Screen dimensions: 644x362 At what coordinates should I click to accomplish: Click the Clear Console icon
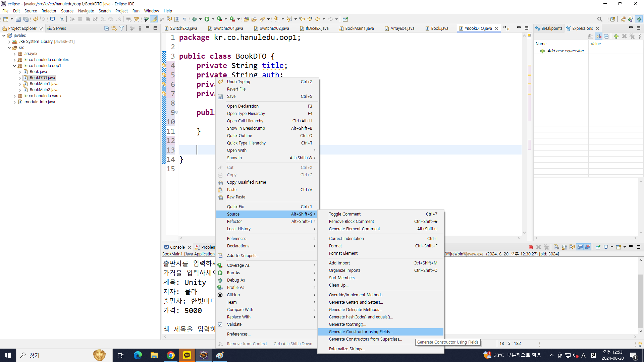click(556, 247)
